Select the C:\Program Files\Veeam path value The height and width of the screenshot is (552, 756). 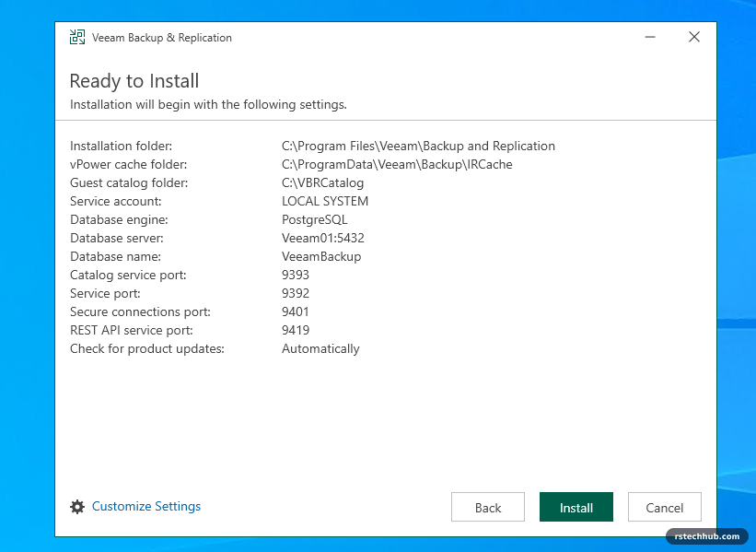tap(418, 147)
